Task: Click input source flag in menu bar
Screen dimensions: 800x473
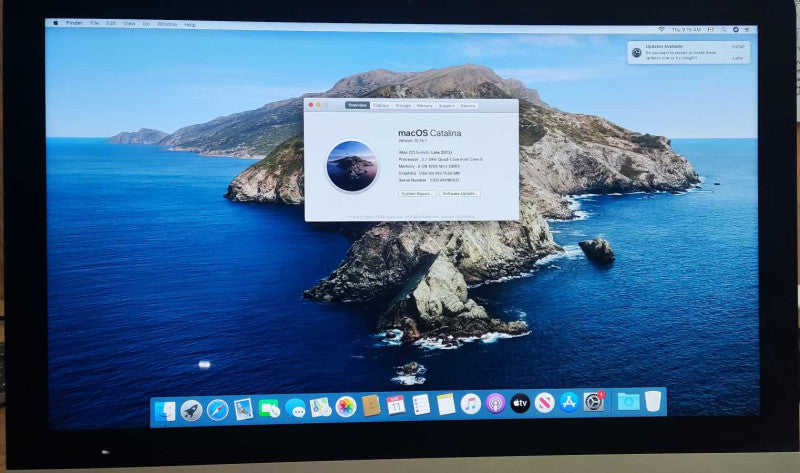Action: point(711,30)
